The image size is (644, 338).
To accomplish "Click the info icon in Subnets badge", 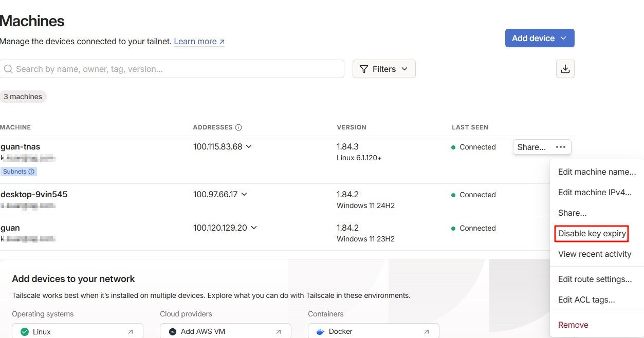I will 31,172.
